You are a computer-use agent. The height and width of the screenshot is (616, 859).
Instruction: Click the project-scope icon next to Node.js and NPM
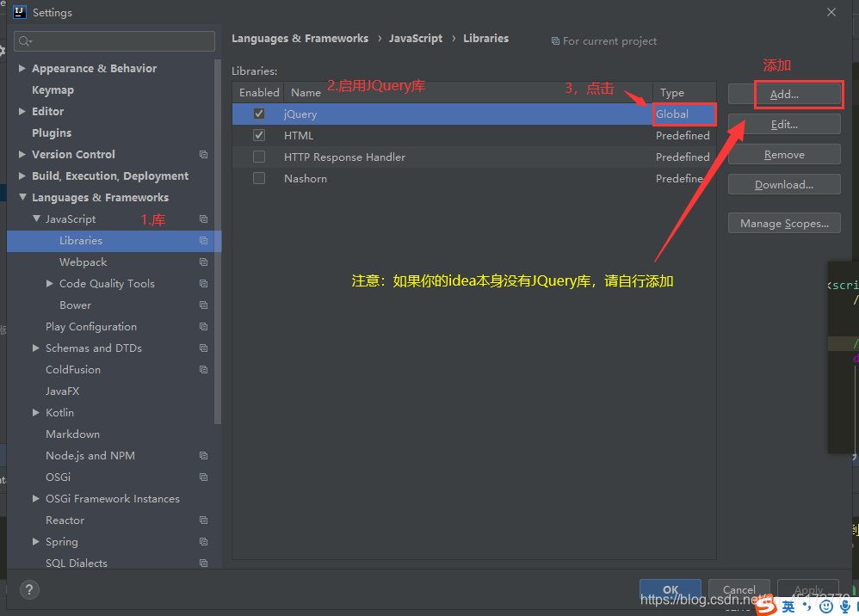pyautogui.click(x=203, y=456)
